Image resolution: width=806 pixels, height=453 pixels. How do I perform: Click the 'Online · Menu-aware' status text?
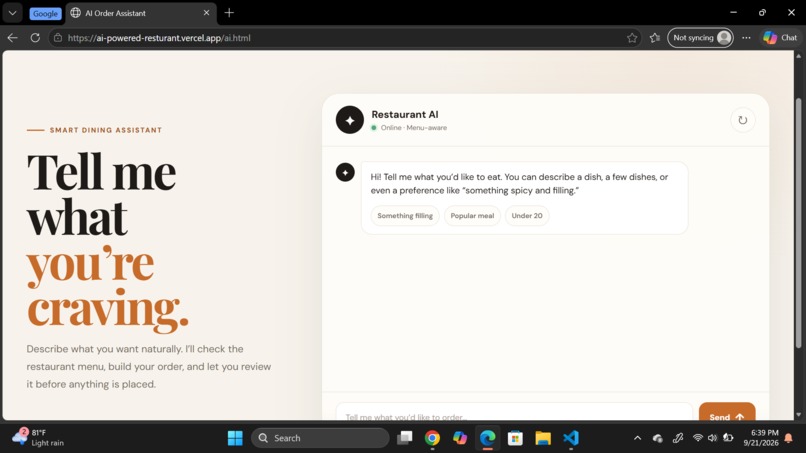414,128
